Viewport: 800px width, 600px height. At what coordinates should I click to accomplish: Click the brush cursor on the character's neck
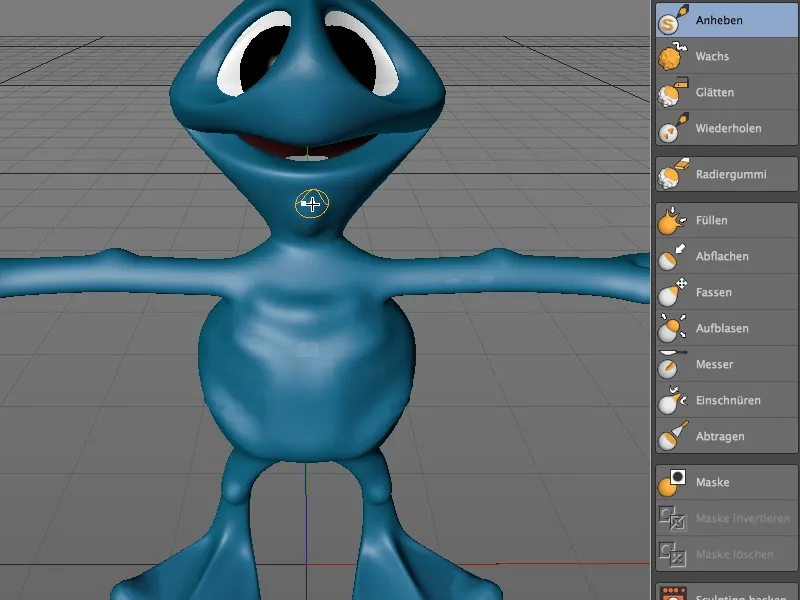click(x=311, y=204)
